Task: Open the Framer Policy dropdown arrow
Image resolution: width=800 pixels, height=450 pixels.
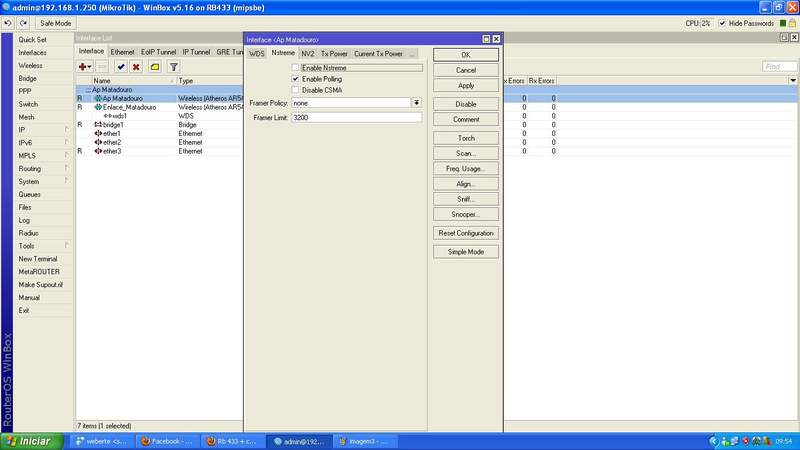Action: click(x=417, y=103)
